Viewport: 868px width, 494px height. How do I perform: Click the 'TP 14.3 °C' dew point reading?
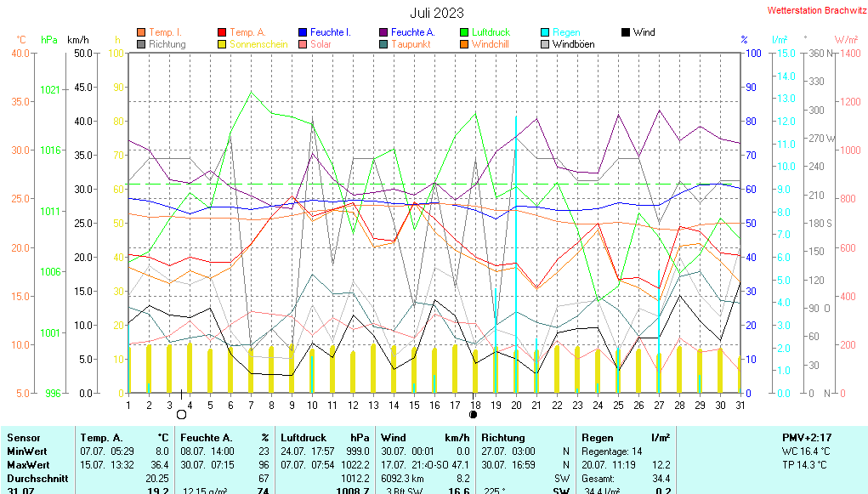[803, 465]
